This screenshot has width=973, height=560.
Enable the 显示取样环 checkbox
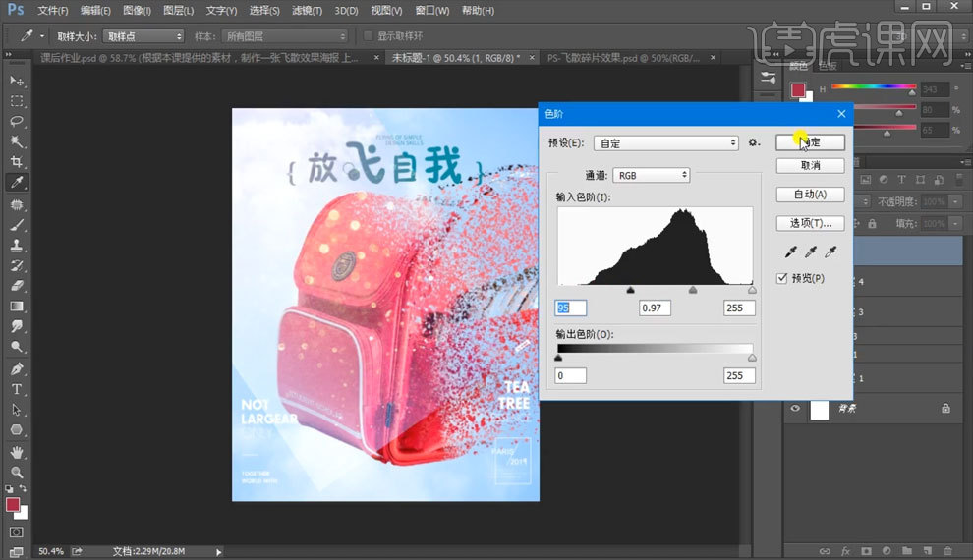tap(368, 36)
